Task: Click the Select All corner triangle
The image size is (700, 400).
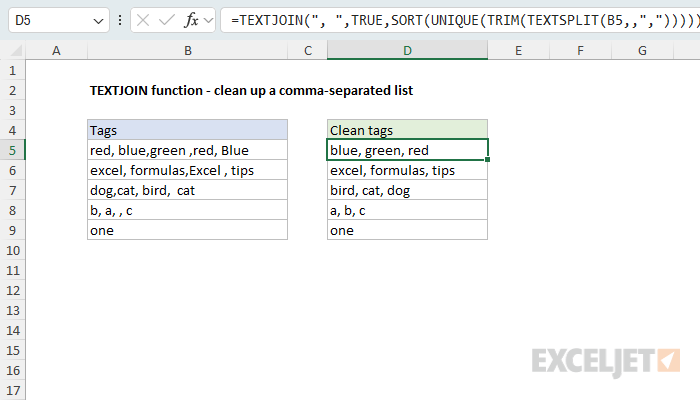Action: [x=16, y=50]
